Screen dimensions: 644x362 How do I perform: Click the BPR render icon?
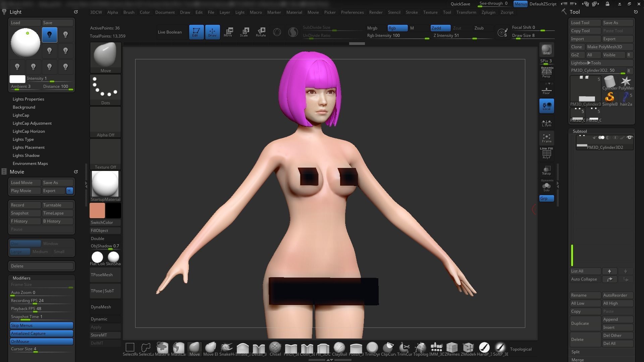(x=546, y=50)
